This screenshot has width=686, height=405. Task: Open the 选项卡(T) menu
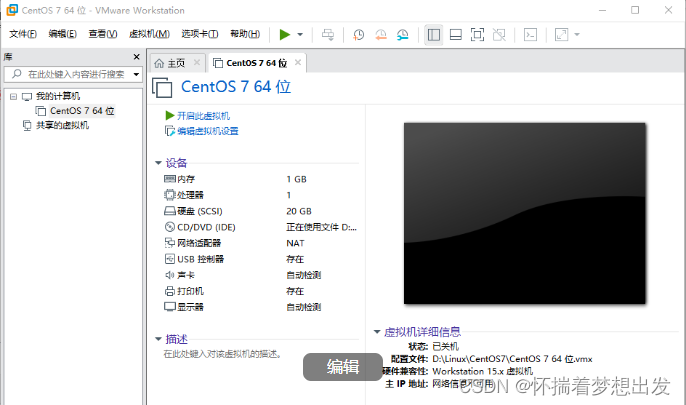200,34
